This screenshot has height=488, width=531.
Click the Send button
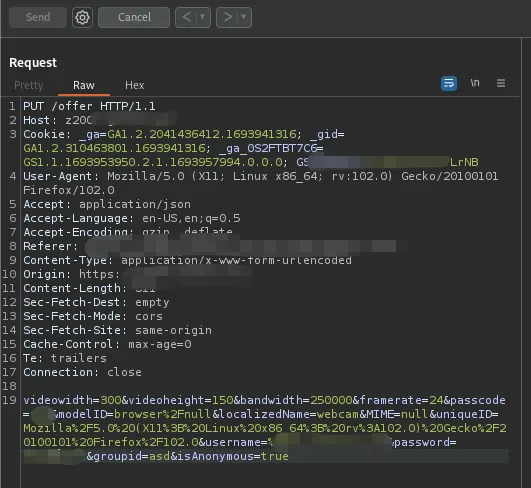[38, 17]
